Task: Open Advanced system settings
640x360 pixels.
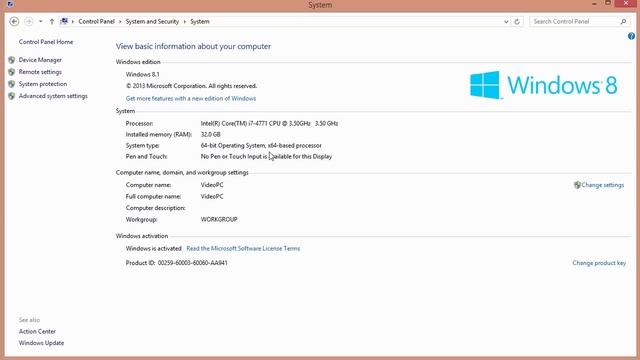Action: [53, 96]
